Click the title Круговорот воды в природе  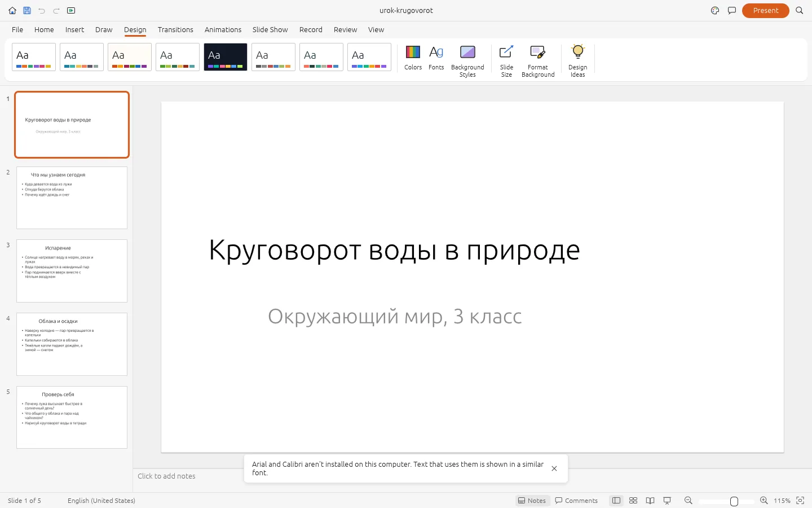point(394,251)
